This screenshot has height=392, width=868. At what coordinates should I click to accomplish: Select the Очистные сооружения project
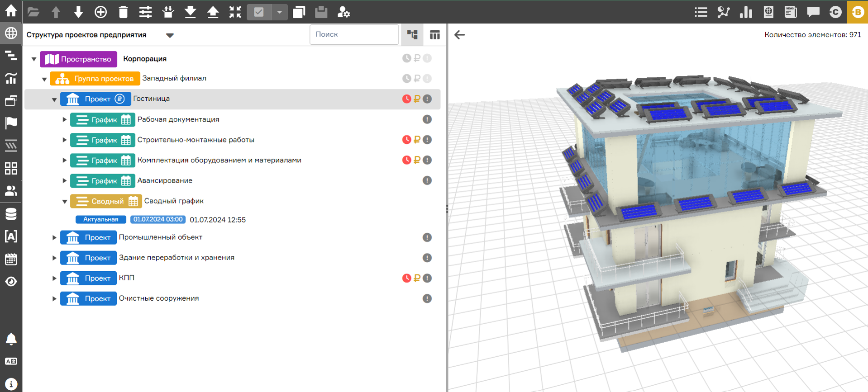[x=159, y=298]
